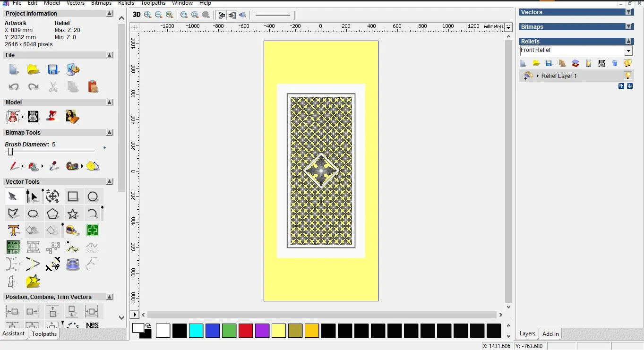
Task: Switch to the Toolpaths tab
Action: [44, 334]
